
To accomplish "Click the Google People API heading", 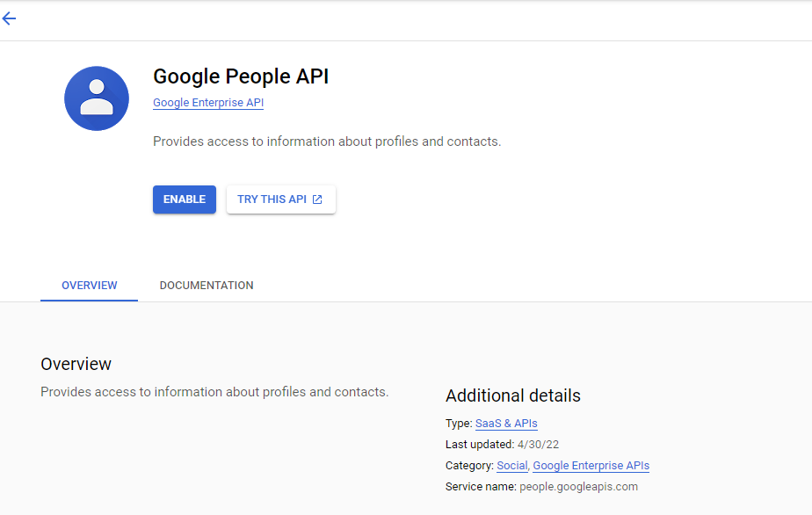I will click(x=241, y=76).
